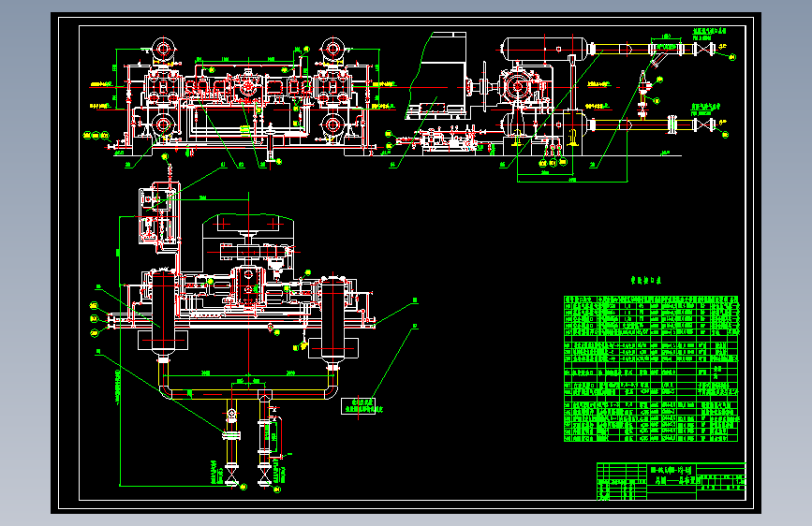Click the drawing title block at bottom right

(672, 481)
